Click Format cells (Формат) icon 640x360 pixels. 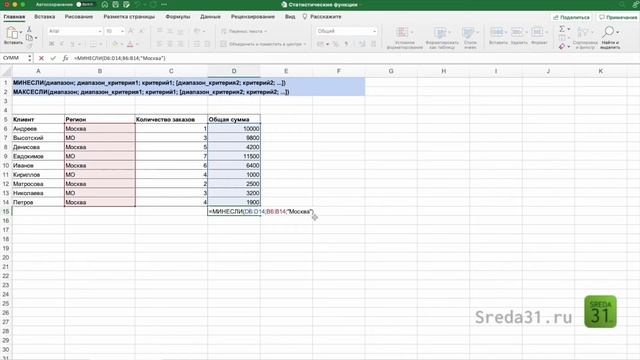point(537,32)
